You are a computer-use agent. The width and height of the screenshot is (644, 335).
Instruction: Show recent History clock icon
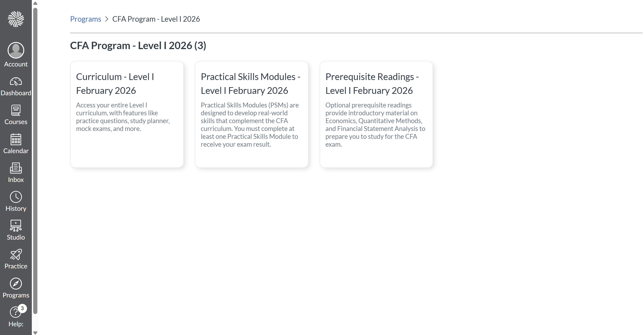(x=16, y=197)
